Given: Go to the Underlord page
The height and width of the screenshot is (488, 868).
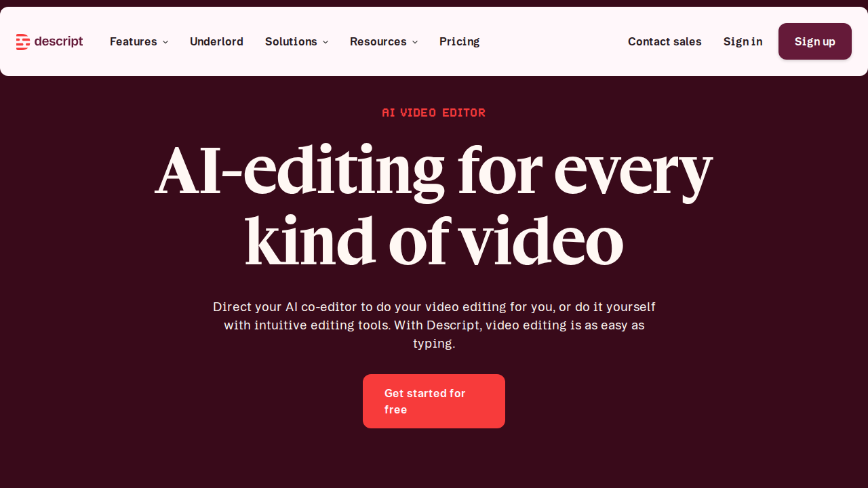Looking at the screenshot, I should [216, 41].
